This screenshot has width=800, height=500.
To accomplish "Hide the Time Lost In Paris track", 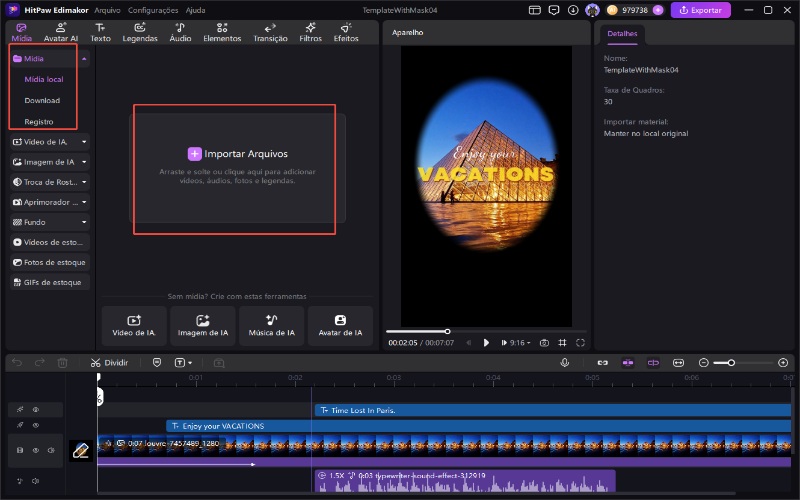I will point(36,410).
